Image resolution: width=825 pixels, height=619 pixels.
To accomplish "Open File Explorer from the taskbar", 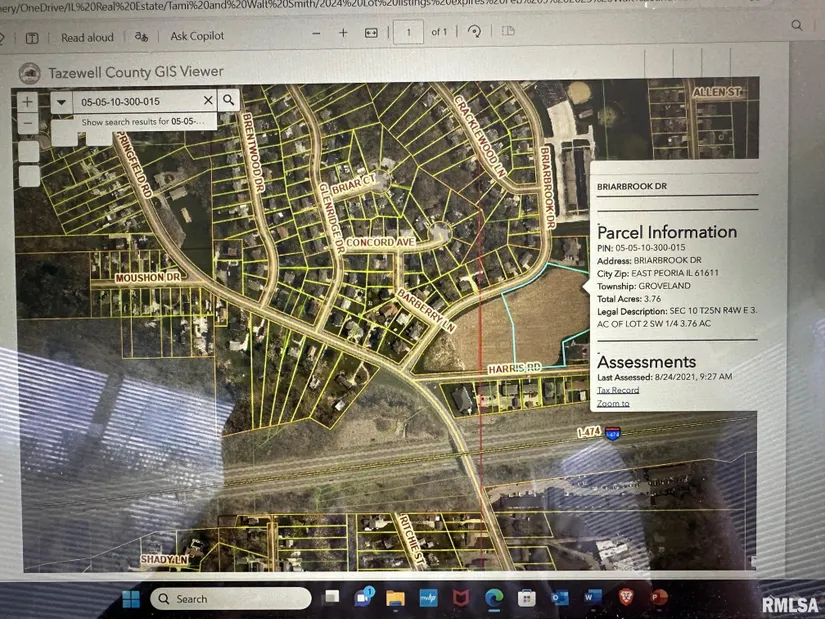I will click(395, 598).
